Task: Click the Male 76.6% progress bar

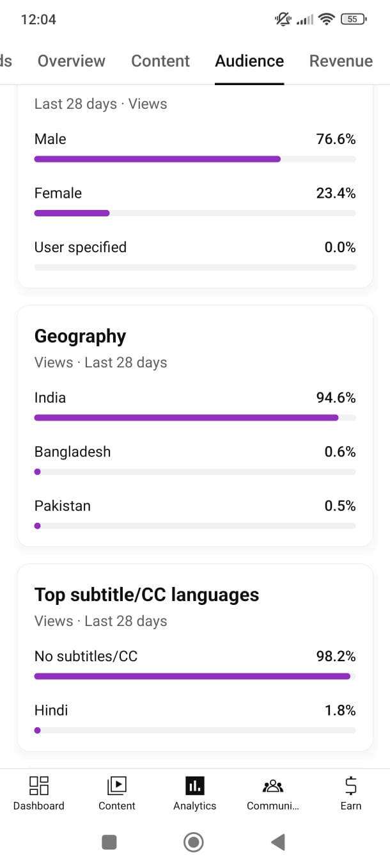Action: 194,159
